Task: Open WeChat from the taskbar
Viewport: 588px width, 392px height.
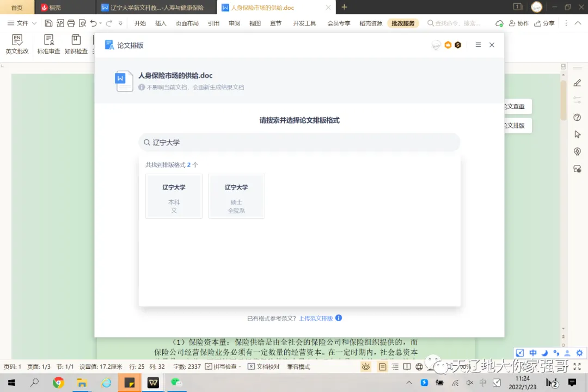Action: [x=176, y=383]
